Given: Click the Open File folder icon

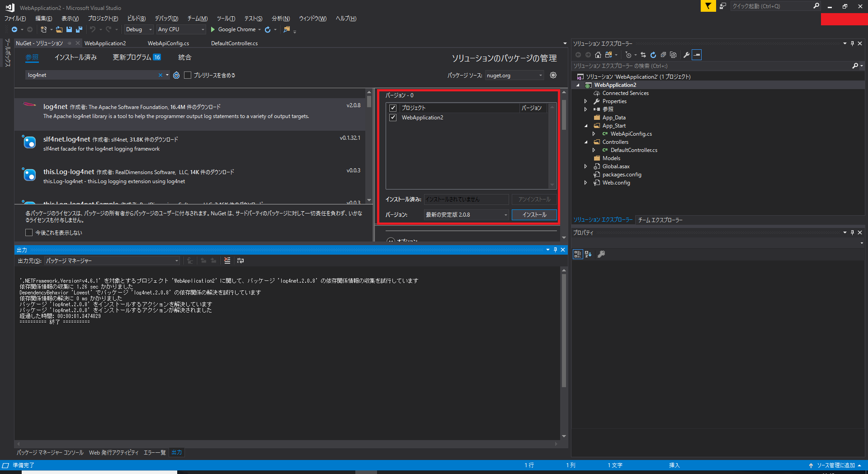Looking at the screenshot, I should [x=59, y=29].
